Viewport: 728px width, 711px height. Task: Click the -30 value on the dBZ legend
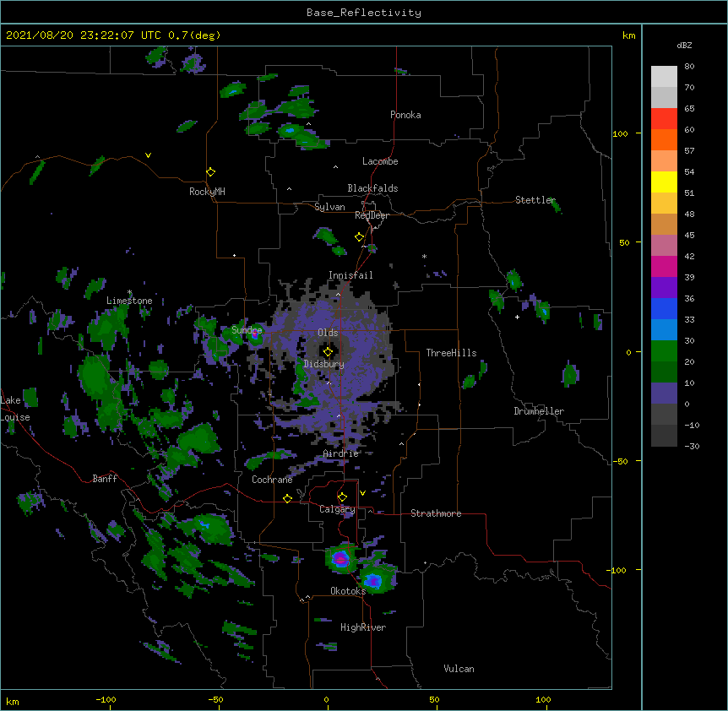[x=692, y=446]
